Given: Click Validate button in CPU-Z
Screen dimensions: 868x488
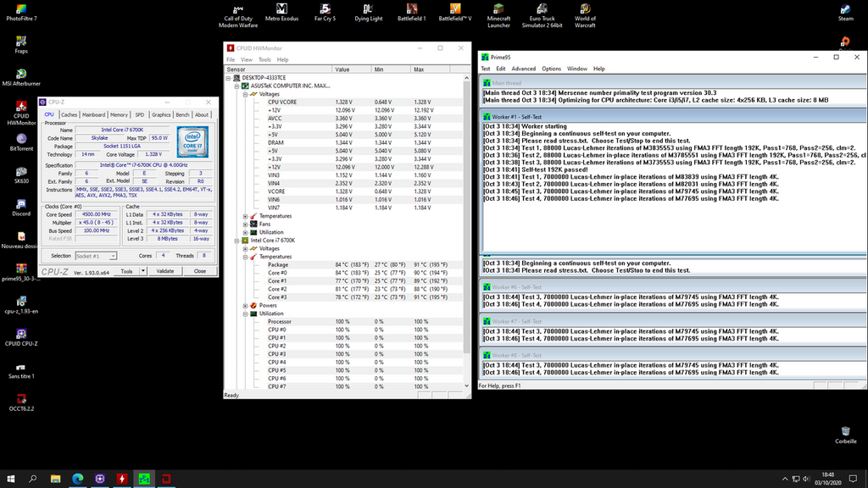Looking at the screenshot, I should click(x=165, y=271).
